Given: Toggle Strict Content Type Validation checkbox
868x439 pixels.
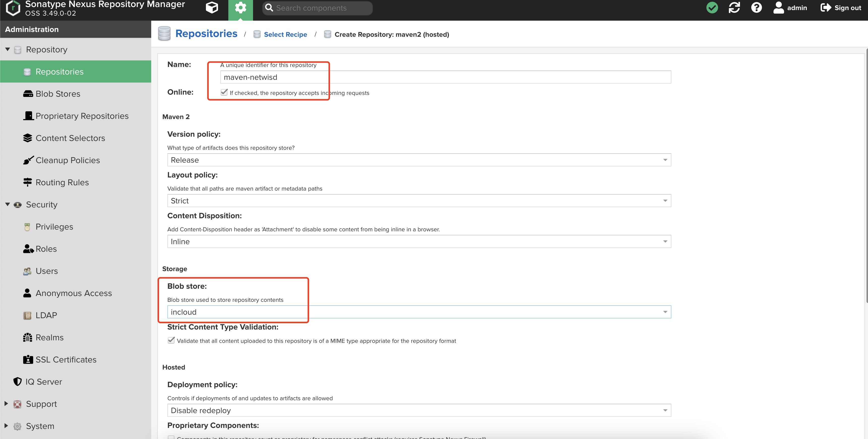Looking at the screenshot, I should (x=171, y=340).
